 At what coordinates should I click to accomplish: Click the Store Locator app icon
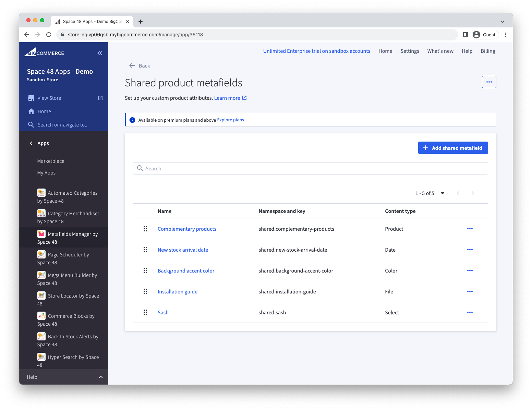[41, 296]
